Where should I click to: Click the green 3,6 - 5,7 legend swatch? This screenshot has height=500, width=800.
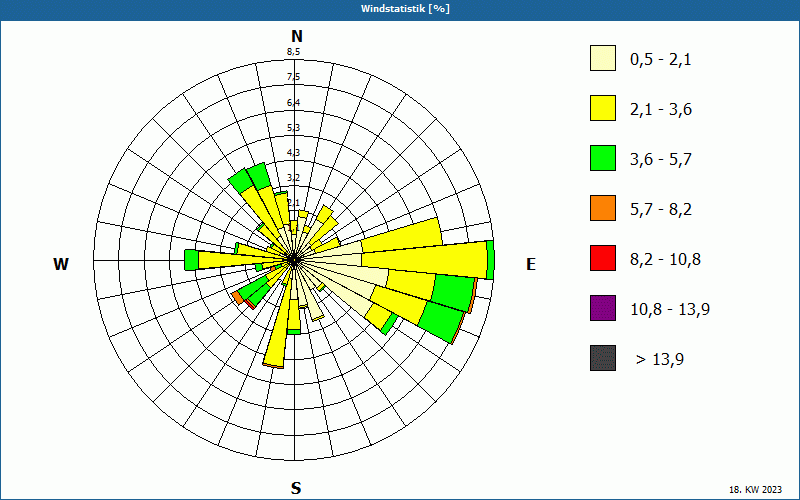click(603, 158)
